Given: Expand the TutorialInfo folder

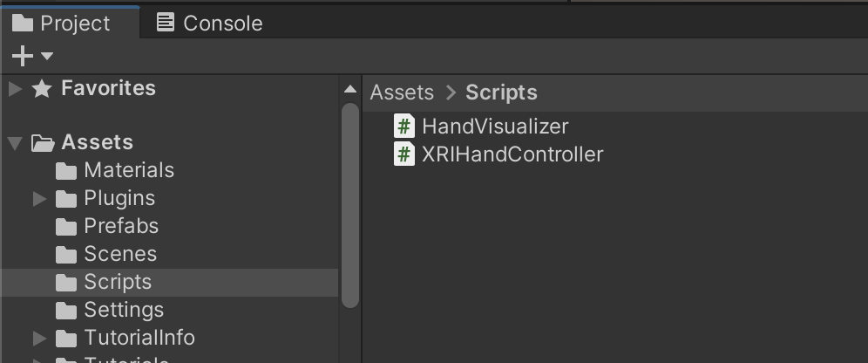Looking at the screenshot, I should point(39,338).
